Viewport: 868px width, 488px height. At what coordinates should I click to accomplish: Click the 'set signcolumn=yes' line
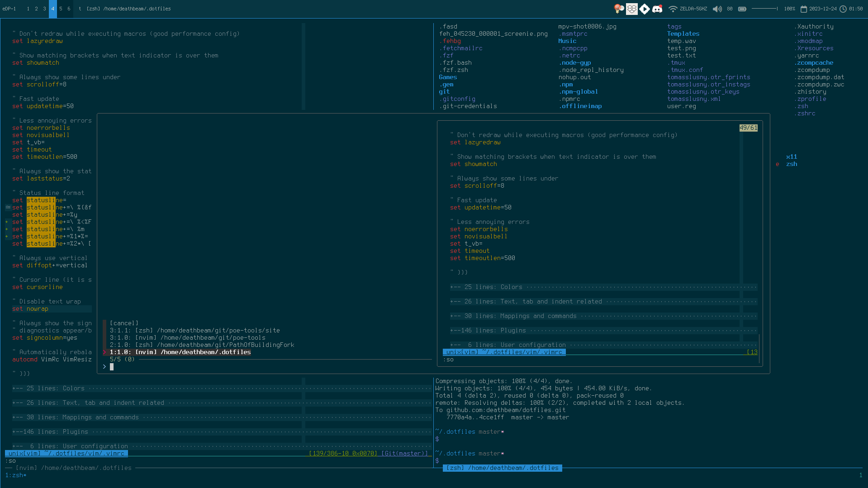[44, 337]
